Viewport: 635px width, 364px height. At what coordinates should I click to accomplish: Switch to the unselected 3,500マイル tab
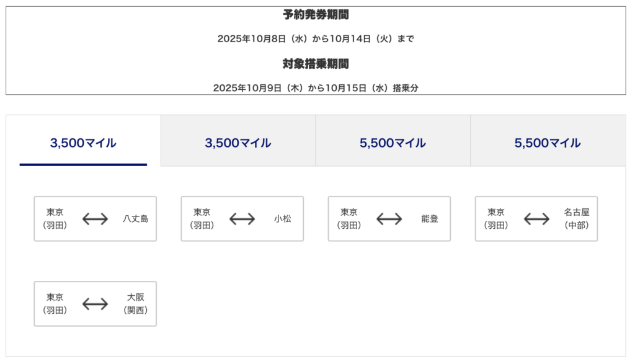click(238, 143)
